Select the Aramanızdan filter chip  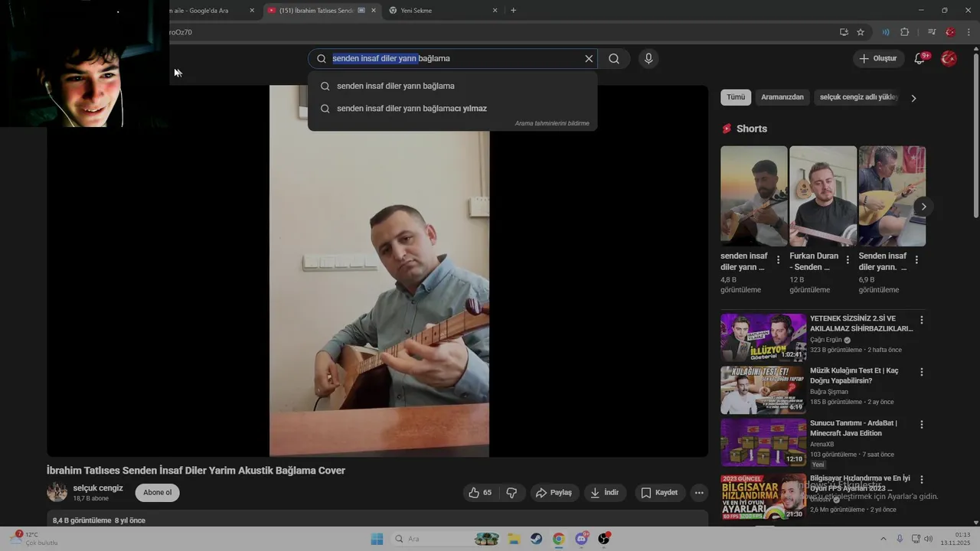(782, 97)
